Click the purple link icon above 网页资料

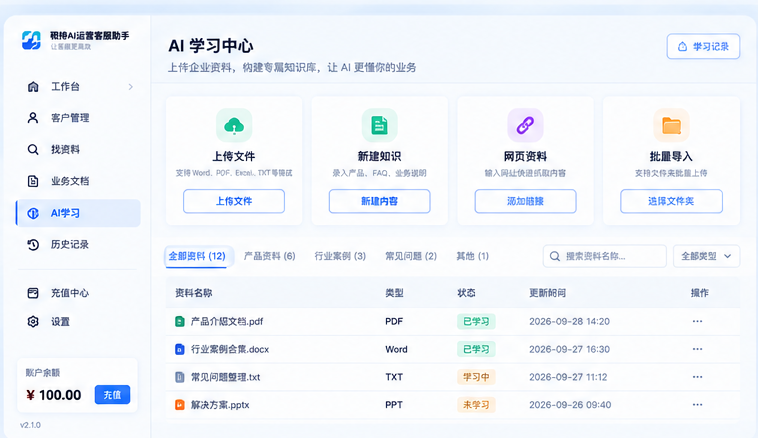pos(525,126)
